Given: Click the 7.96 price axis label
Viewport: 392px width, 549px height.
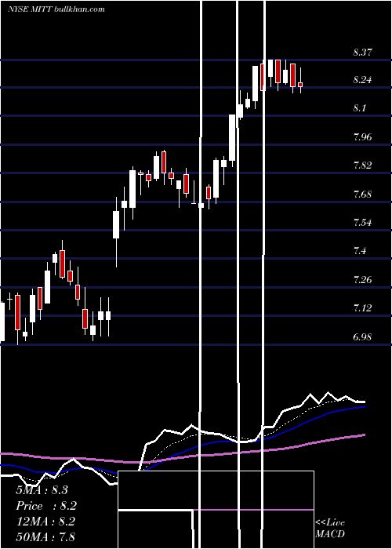Looking at the screenshot, I should [362, 136].
